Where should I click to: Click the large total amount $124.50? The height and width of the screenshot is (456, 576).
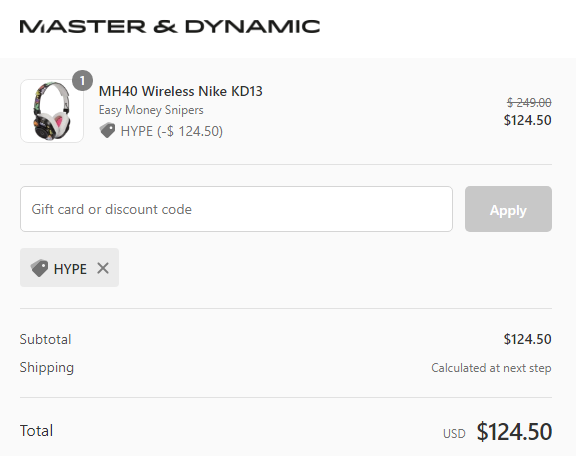(514, 431)
